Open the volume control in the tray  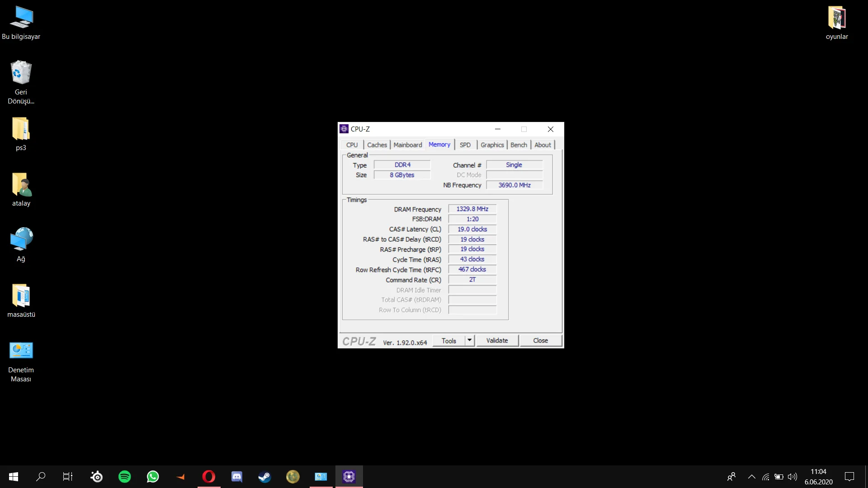click(792, 477)
